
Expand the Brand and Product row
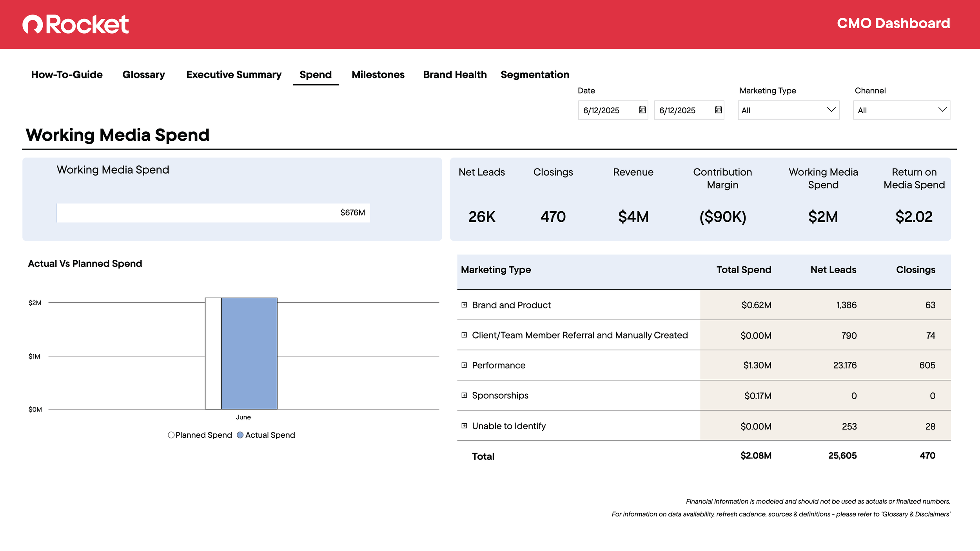click(x=464, y=305)
